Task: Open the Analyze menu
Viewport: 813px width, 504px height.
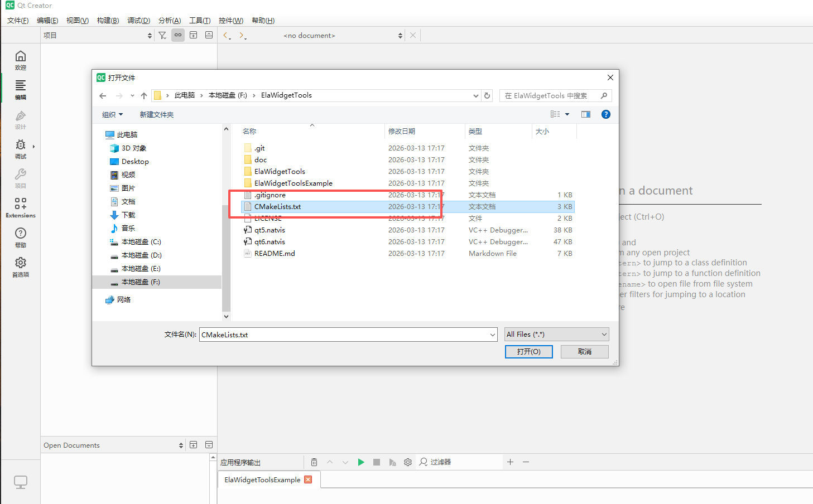Action: click(x=170, y=21)
